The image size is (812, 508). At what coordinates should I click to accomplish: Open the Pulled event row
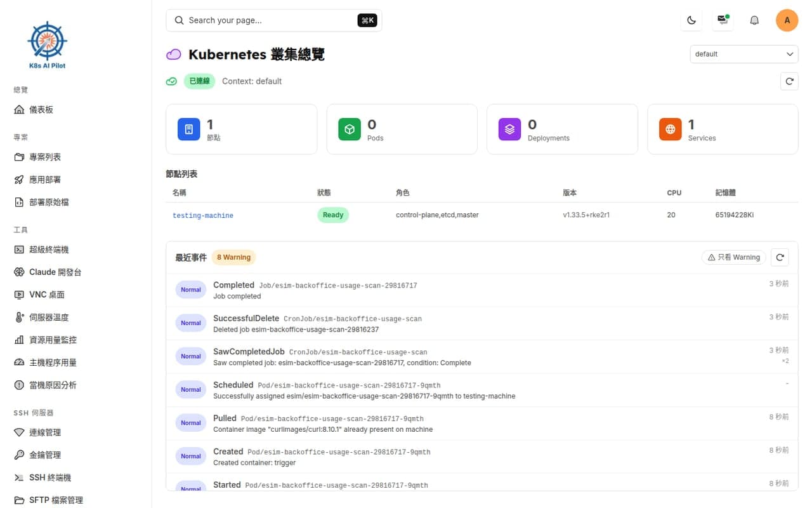click(482, 424)
